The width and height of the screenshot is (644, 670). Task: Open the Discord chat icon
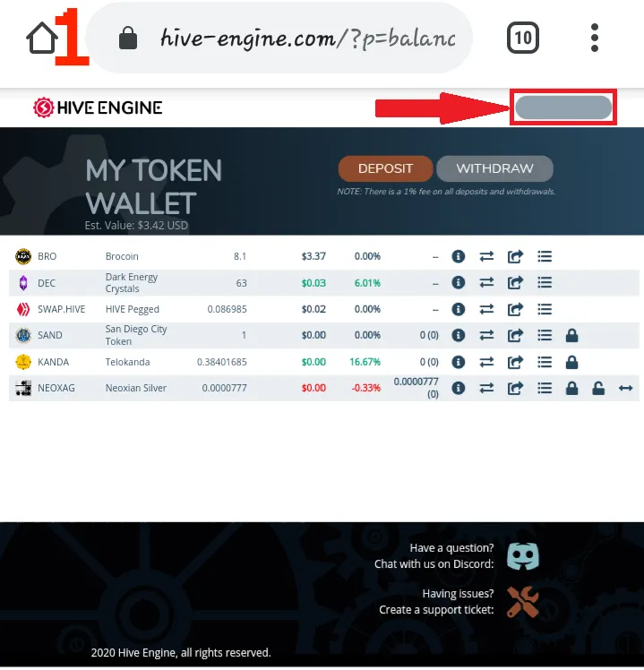pyautogui.click(x=523, y=556)
